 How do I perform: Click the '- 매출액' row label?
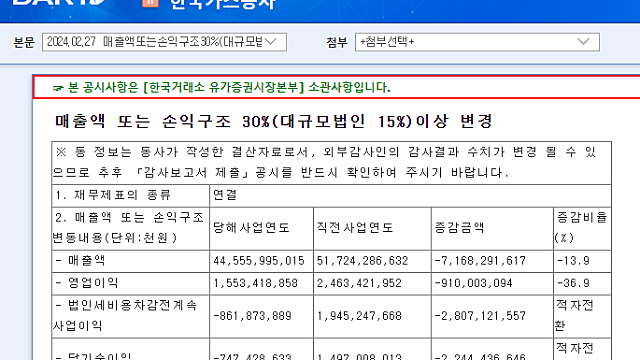131,261
